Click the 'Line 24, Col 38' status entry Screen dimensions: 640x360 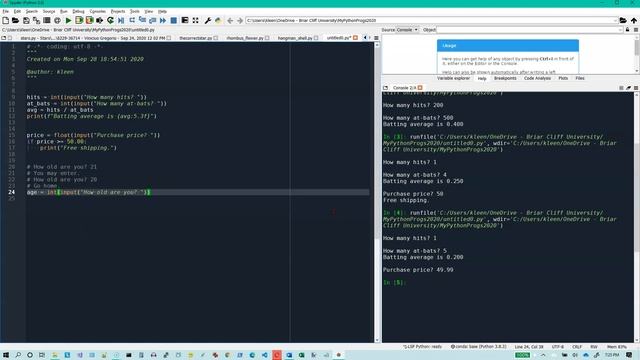[x=529, y=347]
